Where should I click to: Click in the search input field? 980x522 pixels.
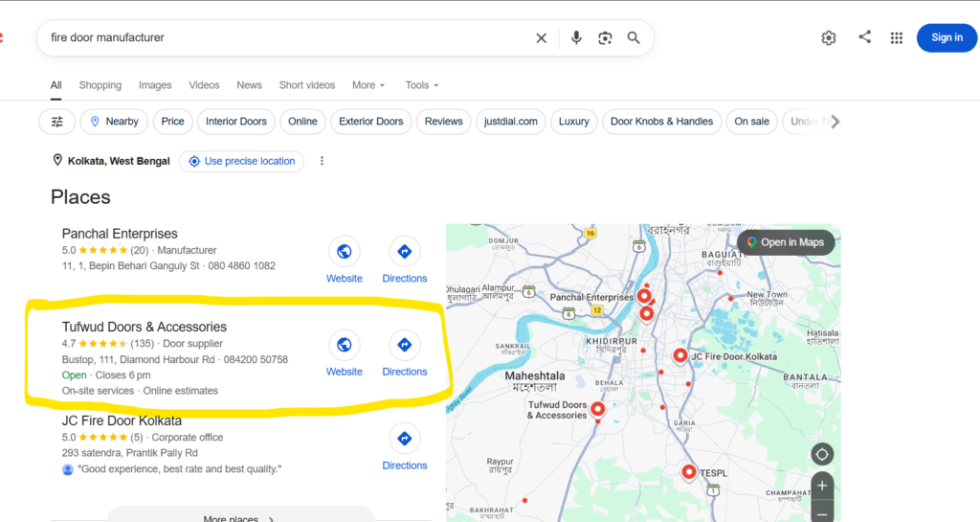[x=287, y=37]
